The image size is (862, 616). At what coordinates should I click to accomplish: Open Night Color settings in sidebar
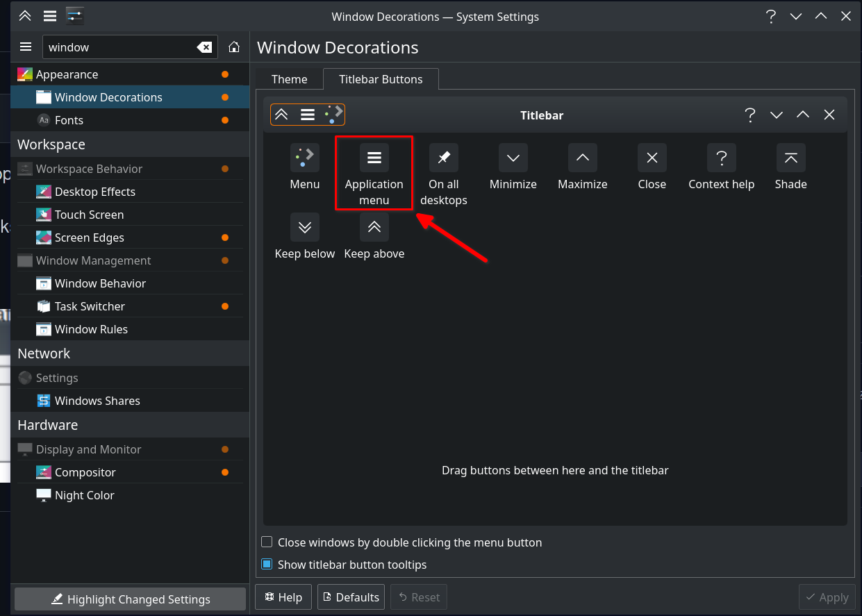(130, 495)
